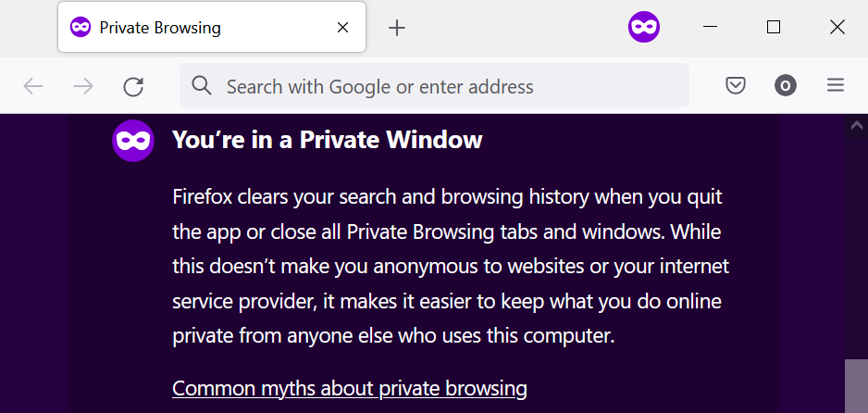Click the purple mask icon beside heading
The height and width of the screenshot is (413, 868).
[x=133, y=141]
